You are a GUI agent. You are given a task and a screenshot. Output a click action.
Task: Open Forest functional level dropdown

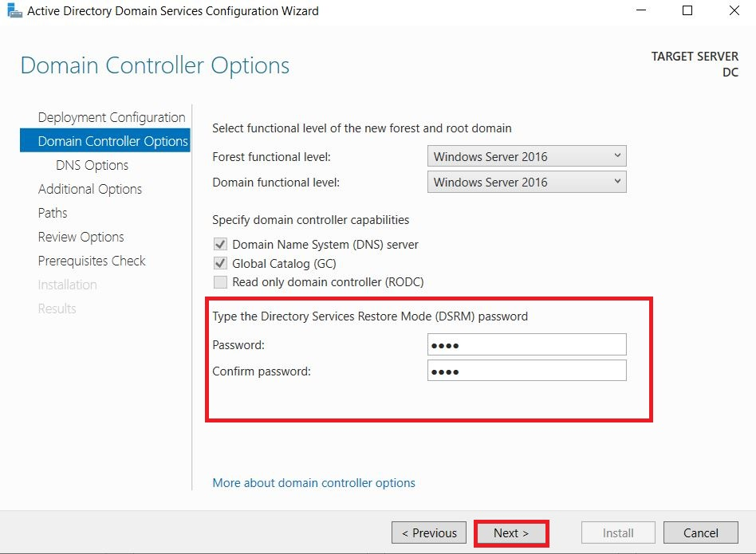point(526,156)
